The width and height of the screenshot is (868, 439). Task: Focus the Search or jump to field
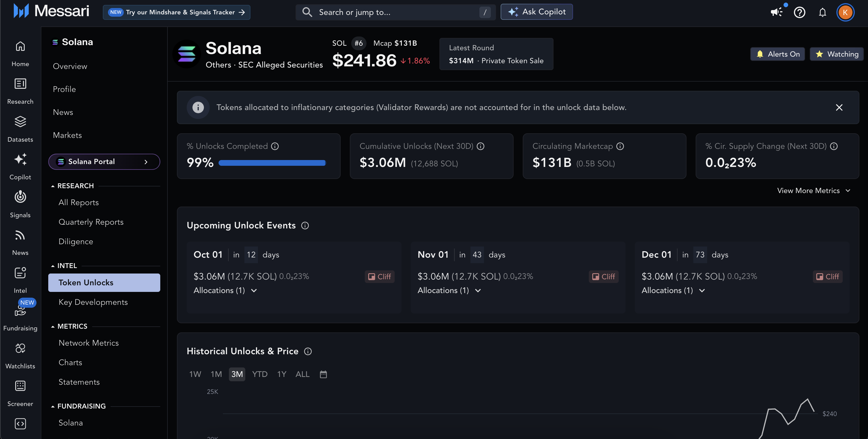point(396,12)
